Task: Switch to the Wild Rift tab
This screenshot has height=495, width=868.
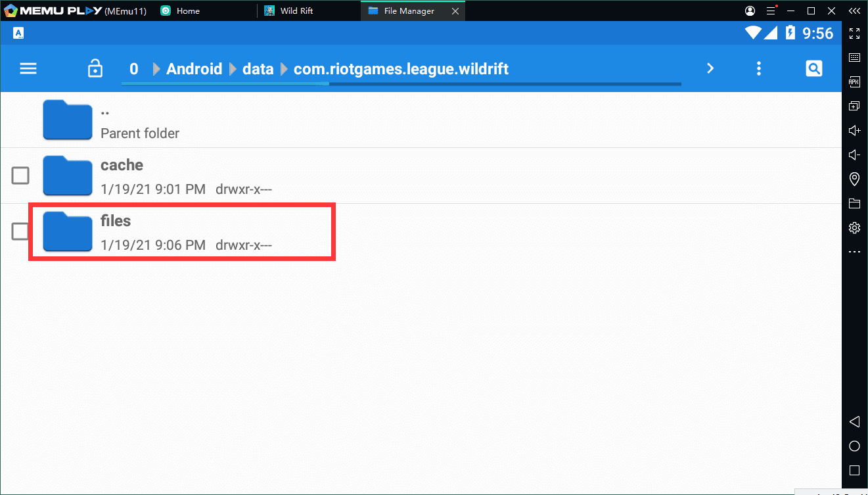Action: click(x=296, y=11)
